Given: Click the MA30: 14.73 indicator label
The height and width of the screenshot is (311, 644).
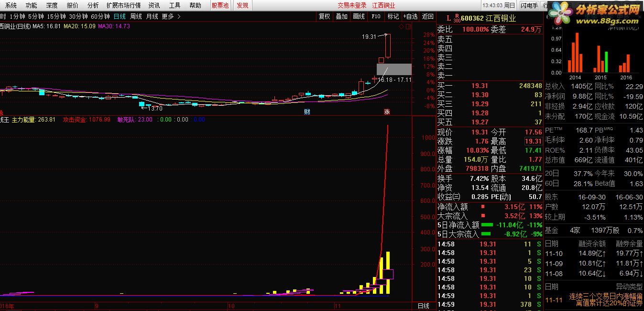Looking at the screenshot, I should [x=114, y=26].
